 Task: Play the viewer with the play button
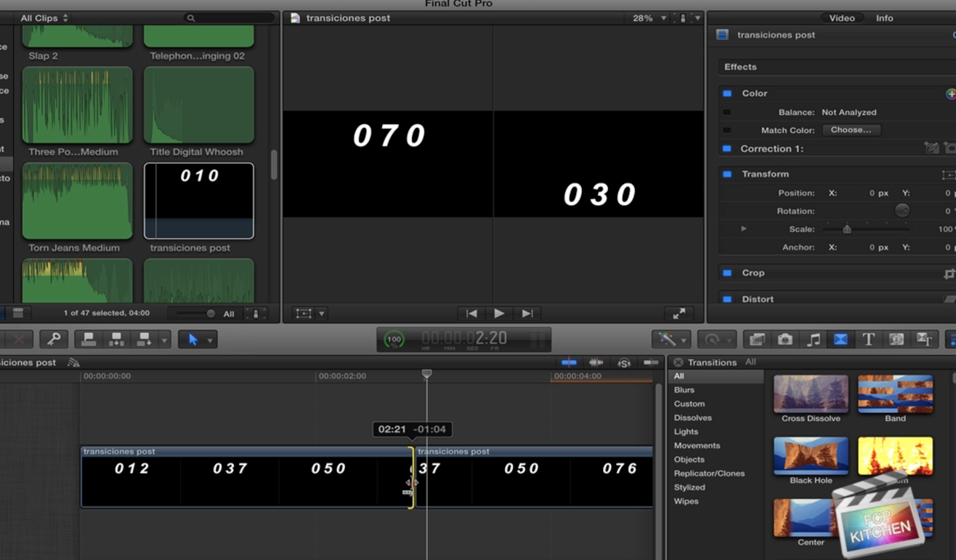499,313
